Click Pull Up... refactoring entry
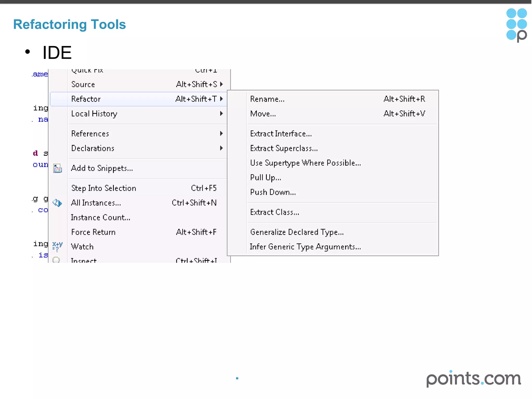532x399 pixels. click(x=265, y=178)
